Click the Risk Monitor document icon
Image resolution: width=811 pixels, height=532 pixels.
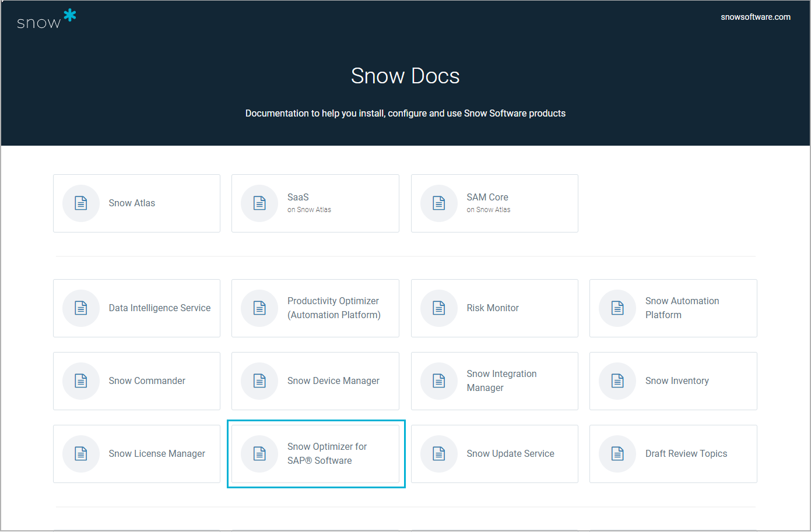coord(439,308)
